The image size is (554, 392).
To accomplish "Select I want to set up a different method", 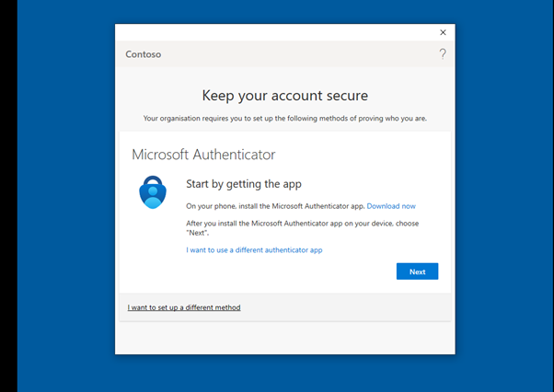I will tap(184, 307).
